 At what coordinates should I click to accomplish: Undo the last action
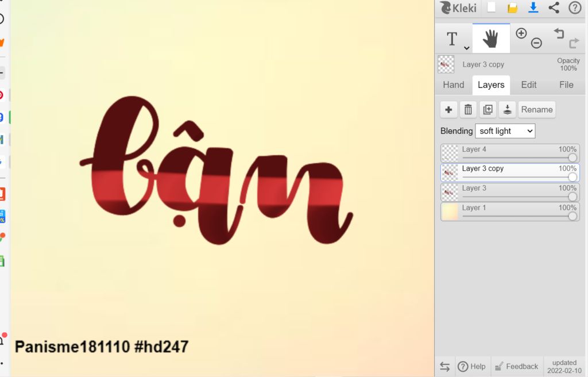click(559, 33)
